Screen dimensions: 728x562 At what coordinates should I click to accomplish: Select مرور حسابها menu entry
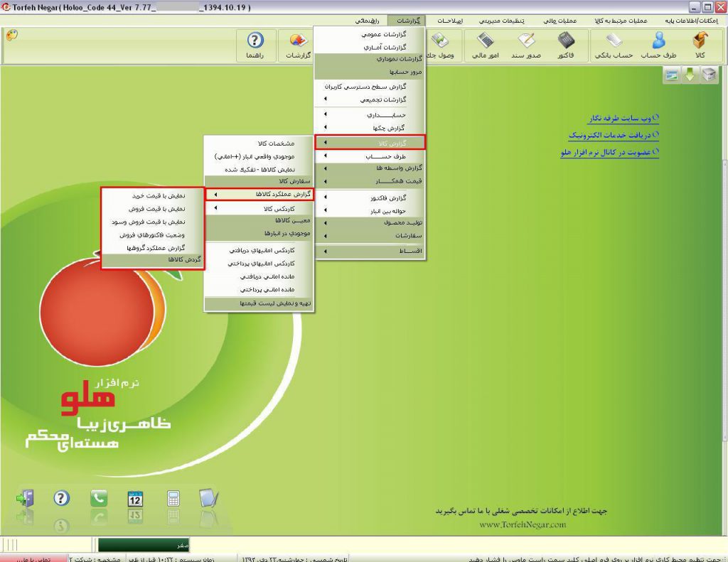[370, 72]
